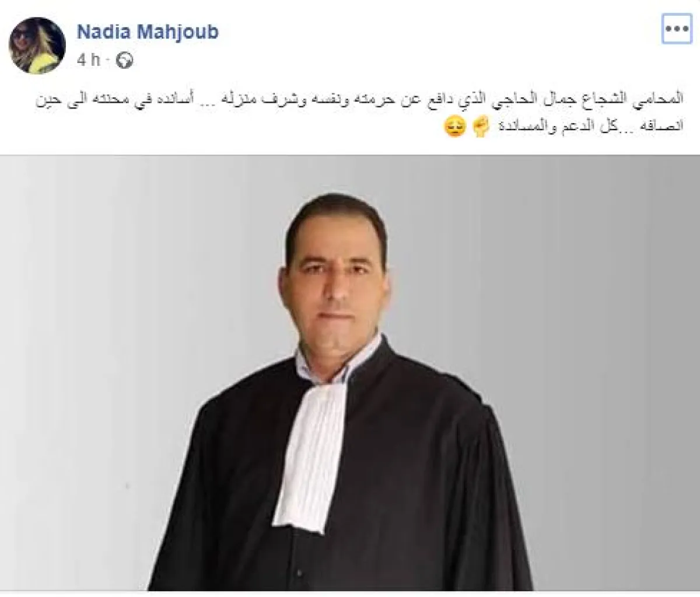Click the globe public-privacy icon
Viewport: 700px width, 597px height.
(124, 60)
